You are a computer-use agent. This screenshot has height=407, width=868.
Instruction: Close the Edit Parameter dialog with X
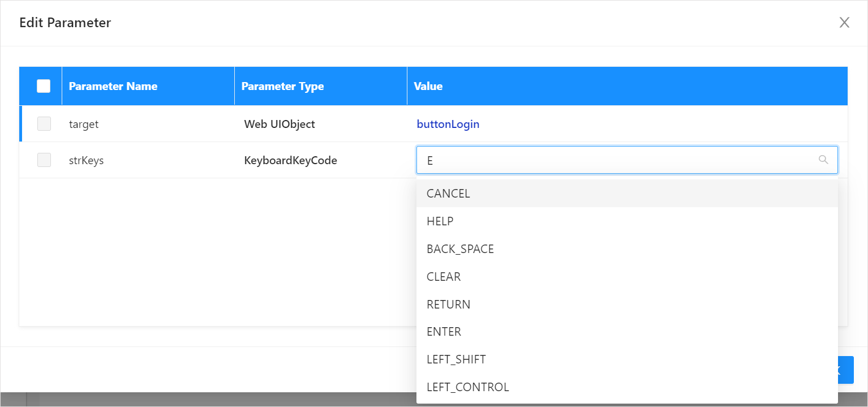pos(844,23)
